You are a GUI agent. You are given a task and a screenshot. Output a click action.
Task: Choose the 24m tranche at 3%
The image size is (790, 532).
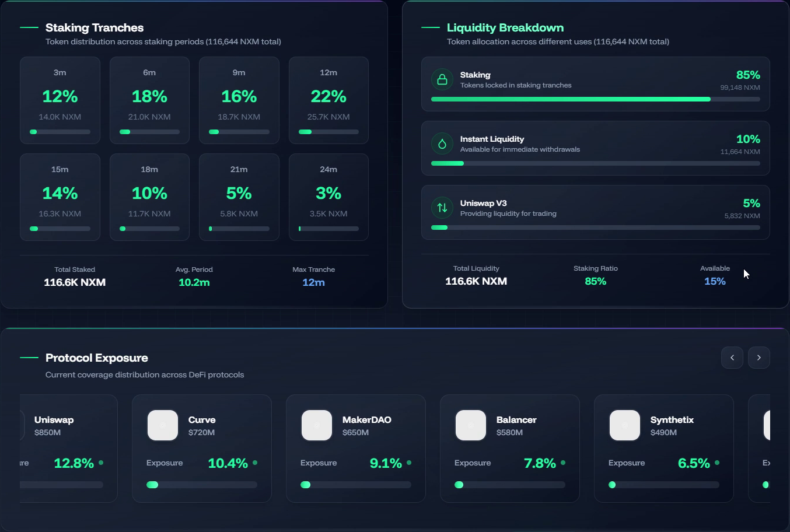[x=328, y=197]
